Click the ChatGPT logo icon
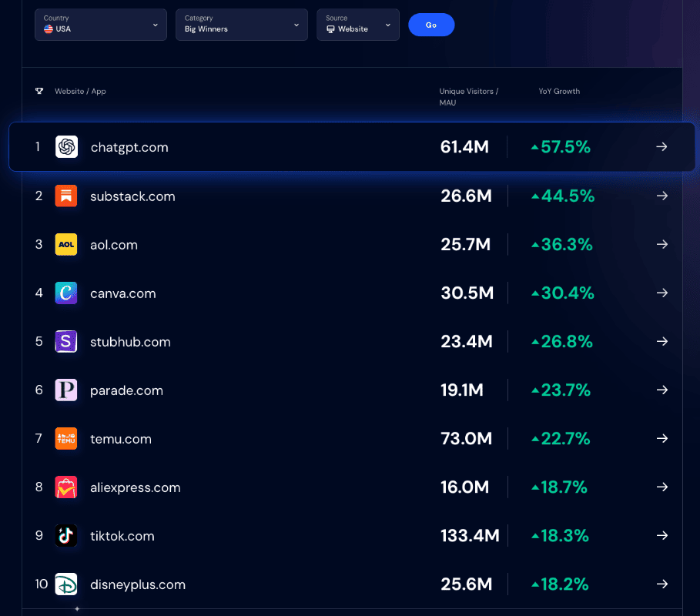Image resolution: width=700 pixels, height=616 pixels. tap(66, 147)
